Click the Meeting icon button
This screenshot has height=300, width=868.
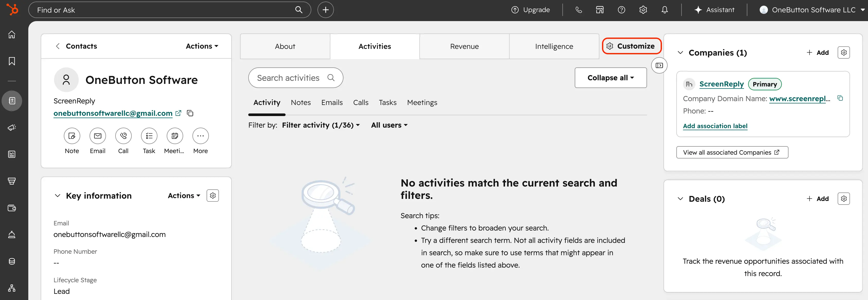pos(175,136)
